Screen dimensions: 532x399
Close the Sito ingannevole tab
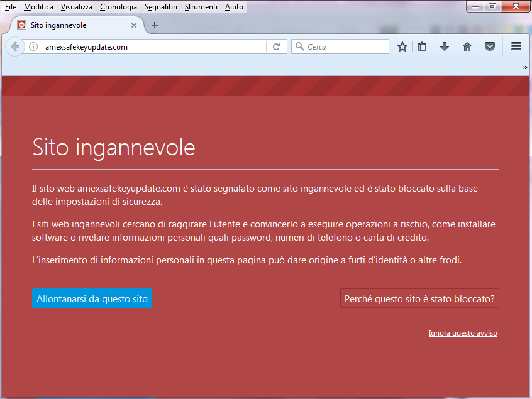pyautogui.click(x=134, y=25)
